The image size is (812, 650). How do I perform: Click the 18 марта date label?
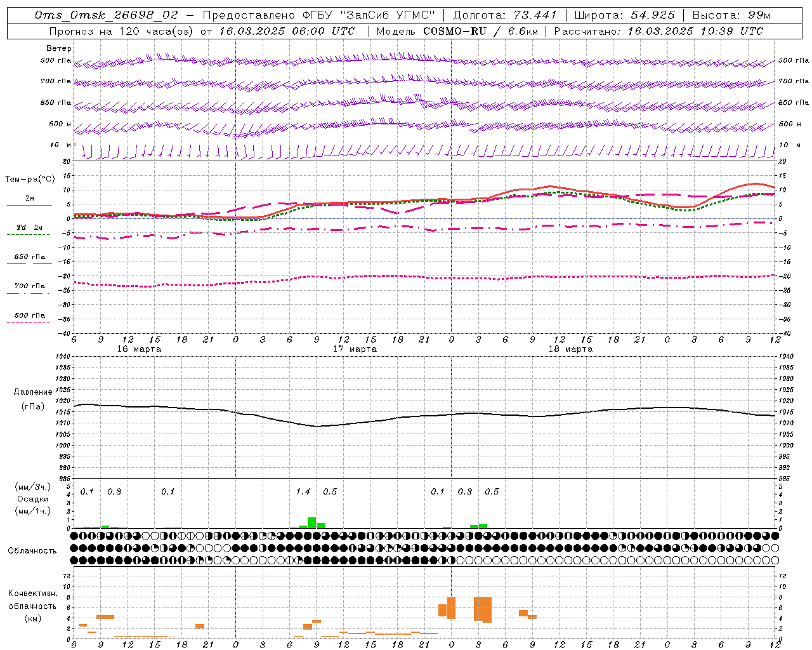[570, 349]
